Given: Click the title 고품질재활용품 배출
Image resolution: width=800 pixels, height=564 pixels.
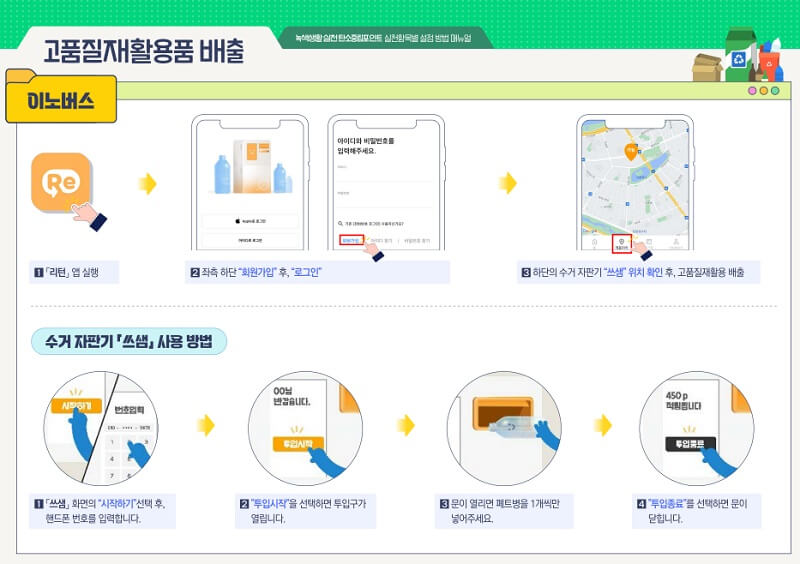Looking at the screenshot, I should click(144, 51).
